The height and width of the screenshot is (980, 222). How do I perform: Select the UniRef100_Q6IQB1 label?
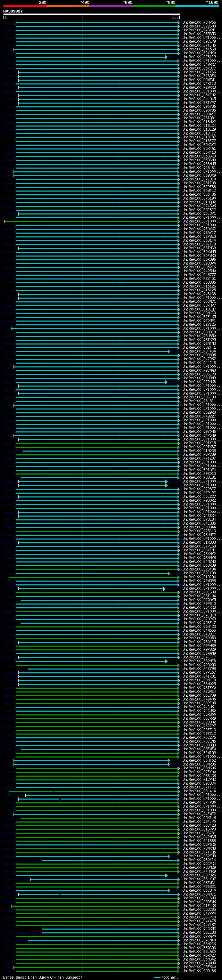point(199,118)
